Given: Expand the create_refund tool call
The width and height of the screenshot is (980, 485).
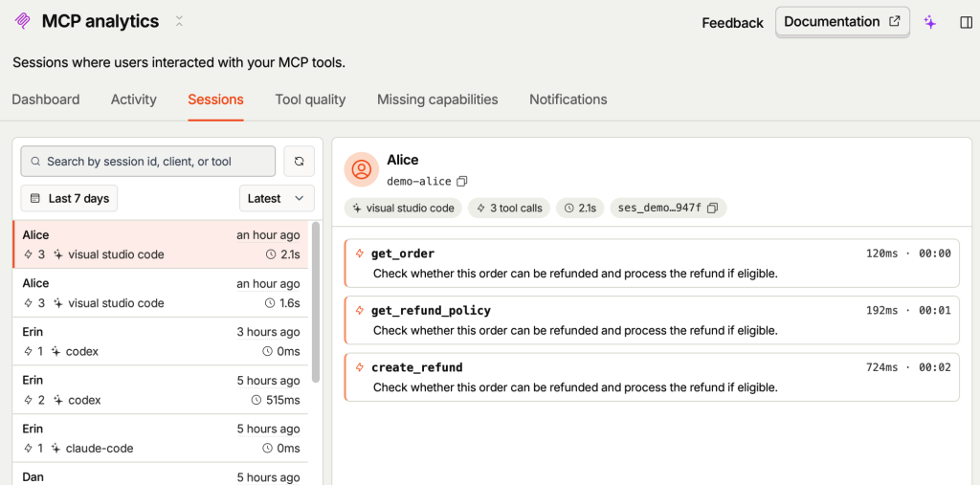Looking at the screenshot, I should coord(652,377).
